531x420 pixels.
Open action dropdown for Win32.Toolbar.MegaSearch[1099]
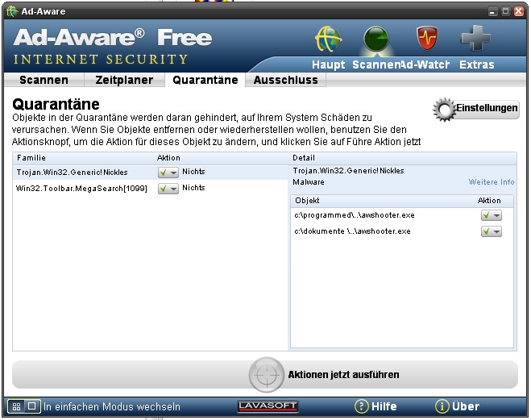pyautogui.click(x=168, y=189)
